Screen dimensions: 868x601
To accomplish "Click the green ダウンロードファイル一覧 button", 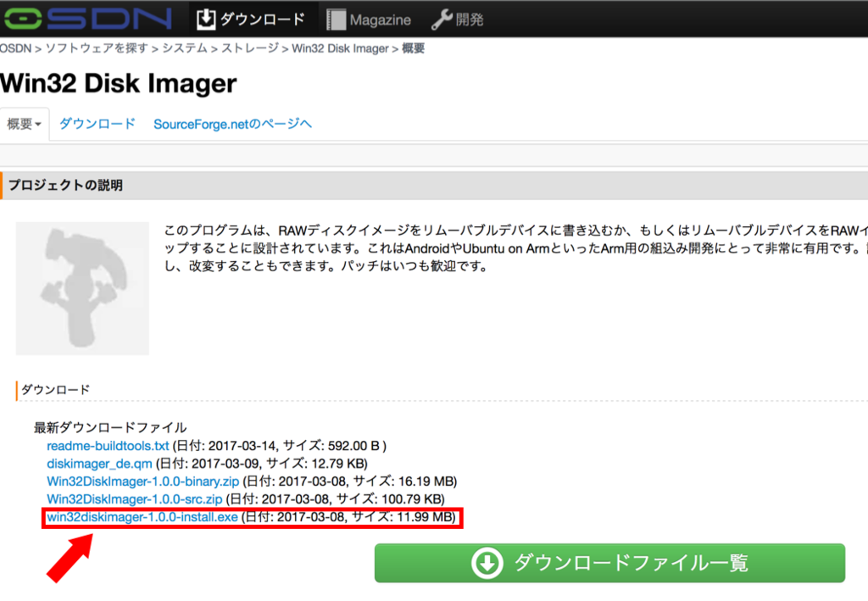I will click(x=609, y=563).
